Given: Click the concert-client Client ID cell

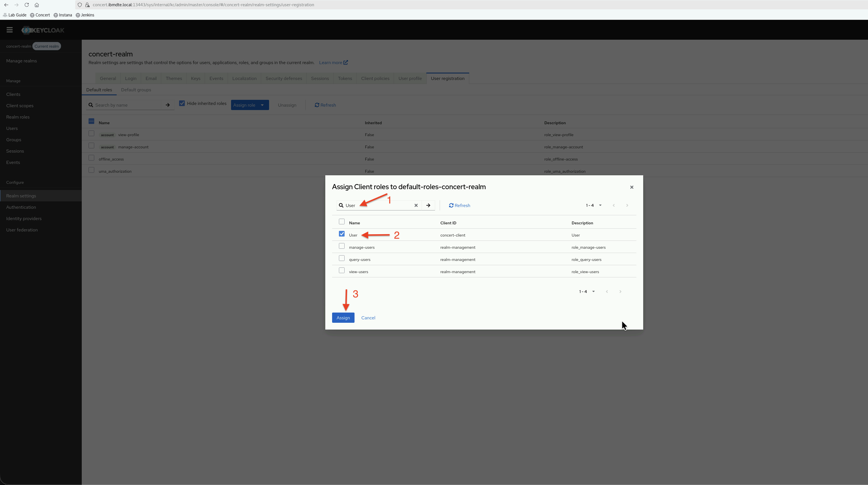Looking at the screenshot, I should (453, 235).
